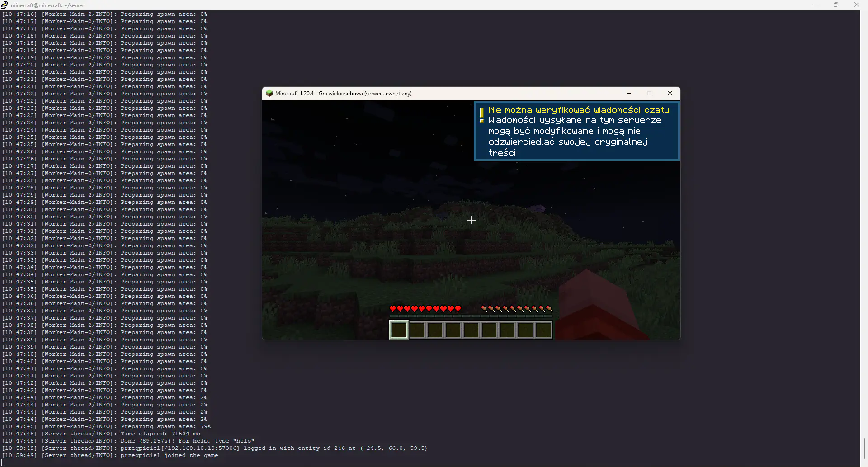868x467 pixels.
Task: Click the Minecraft window title bar text
Action: (x=343, y=94)
